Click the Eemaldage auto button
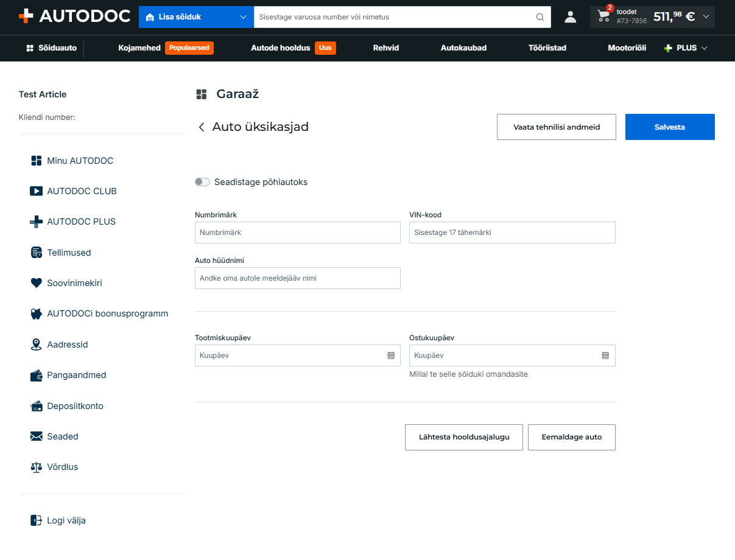Screen dimensions: 735x560 (x=572, y=437)
